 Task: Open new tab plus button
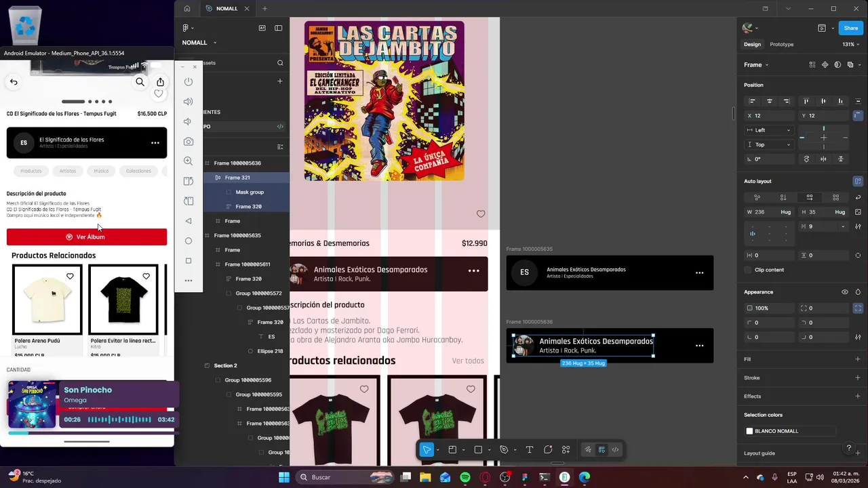coord(264,9)
